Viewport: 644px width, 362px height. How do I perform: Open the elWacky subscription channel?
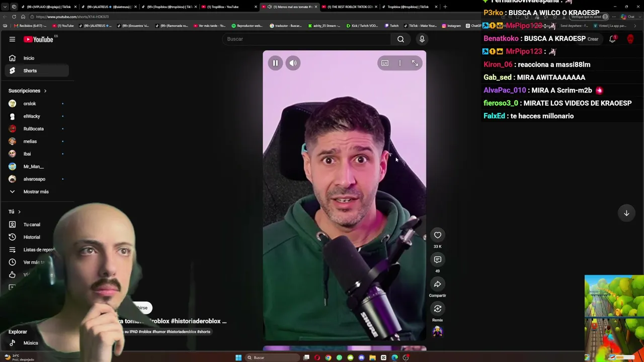(x=37, y=116)
